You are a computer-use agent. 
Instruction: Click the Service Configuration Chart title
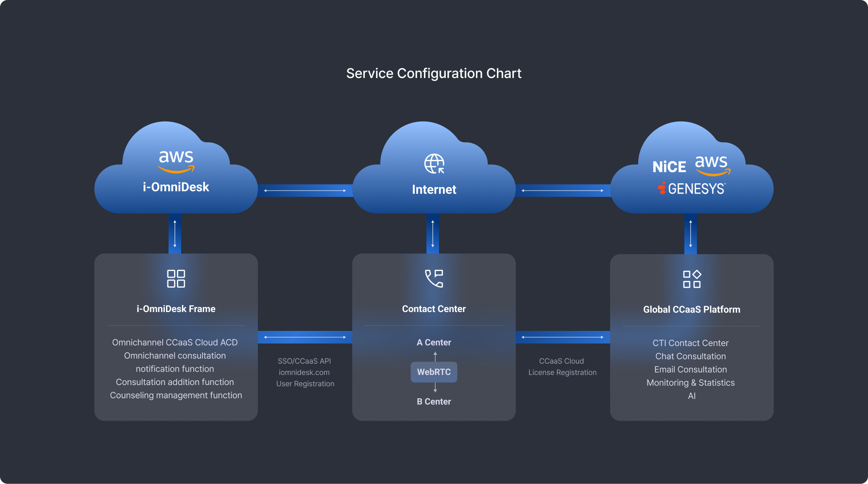[x=434, y=73]
